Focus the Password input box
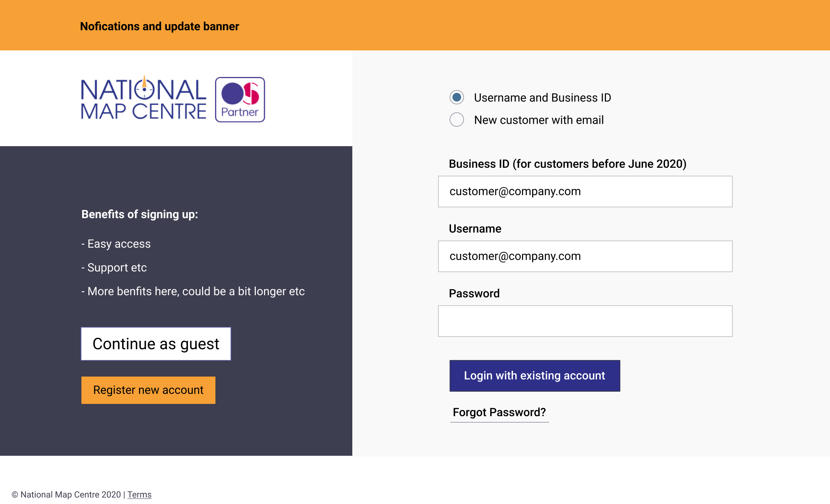Viewport: 830px width, 504px height. 585,321
